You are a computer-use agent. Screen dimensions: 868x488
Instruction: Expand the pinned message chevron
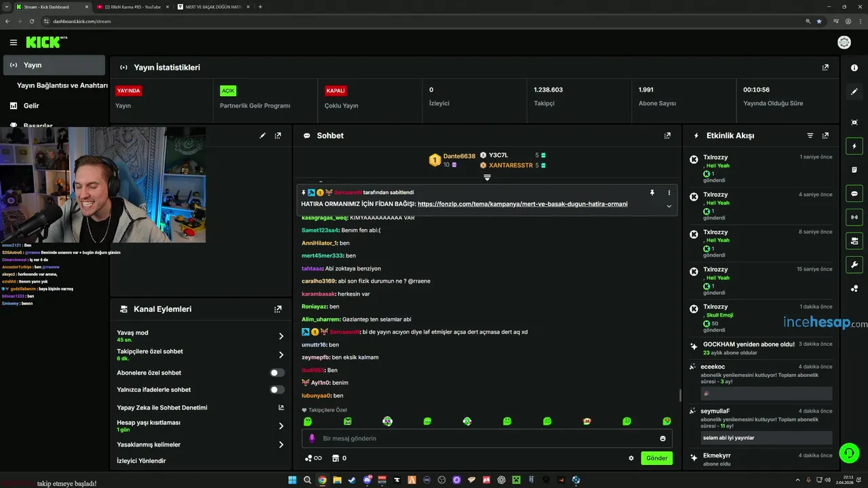click(669, 206)
